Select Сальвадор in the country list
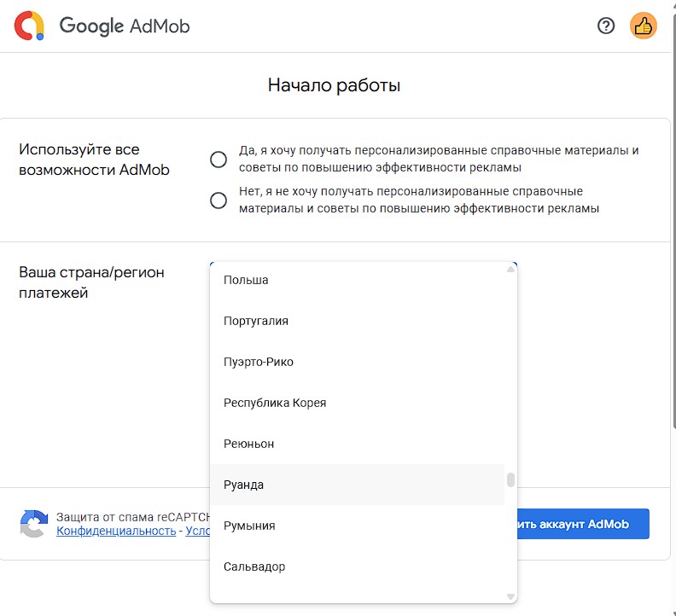Viewport: 676px width, 616px height. coord(357,567)
